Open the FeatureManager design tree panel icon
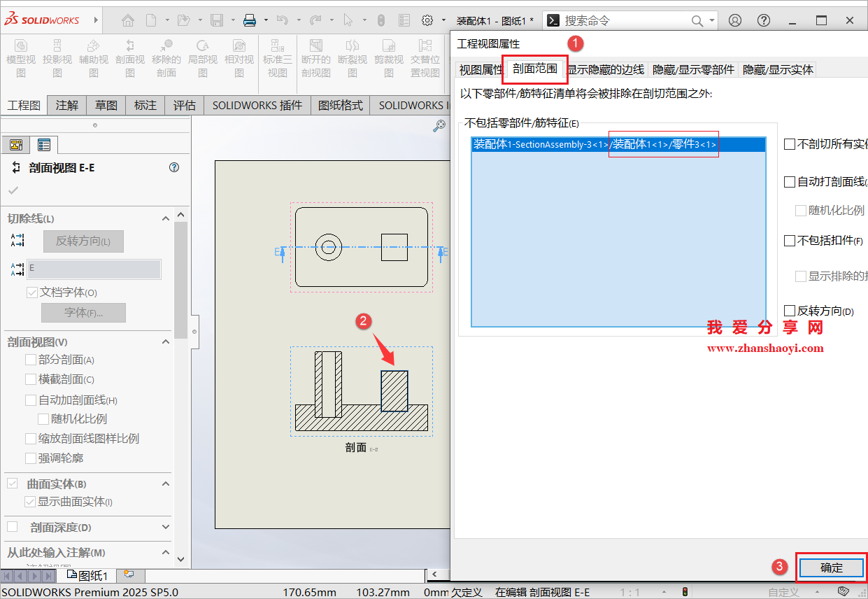 coord(16,145)
